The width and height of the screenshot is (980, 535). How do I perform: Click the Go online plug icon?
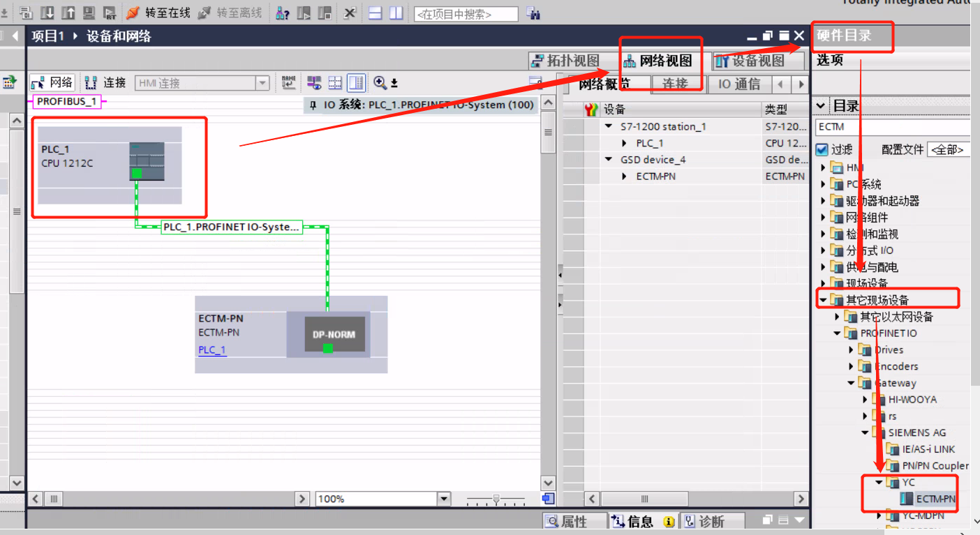(x=133, y=13)
